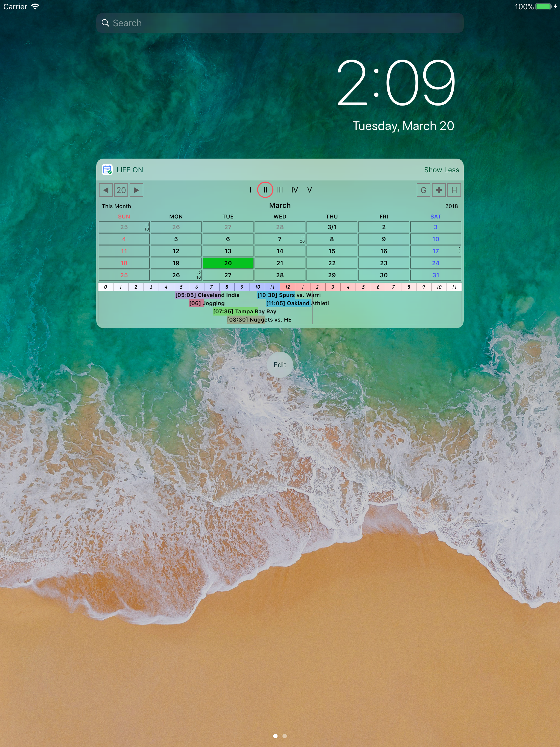Tap the Edit button
This screenshot has height=747, width=560.
pos(280,365)
